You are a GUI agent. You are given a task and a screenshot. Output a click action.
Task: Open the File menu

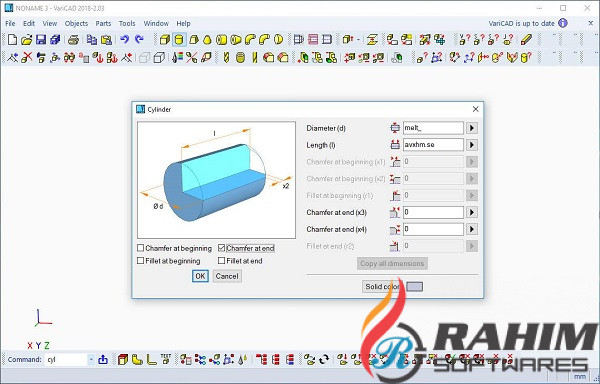[x=10, y=23]
